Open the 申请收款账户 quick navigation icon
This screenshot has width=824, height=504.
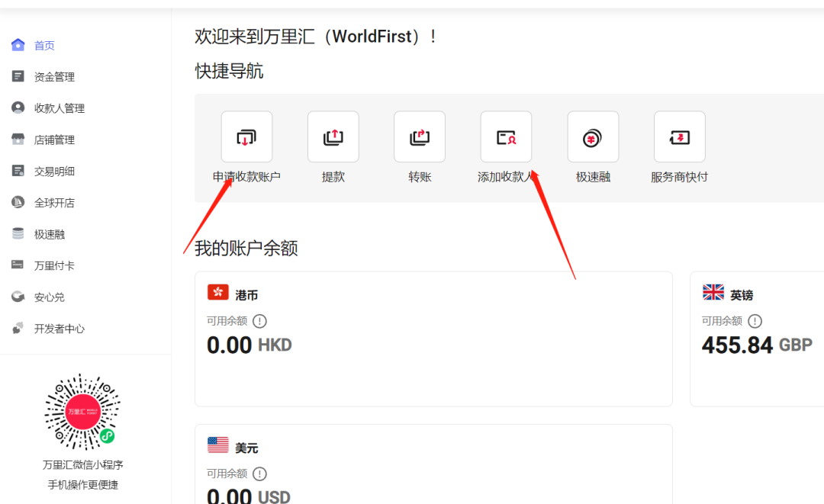(246, 136)
